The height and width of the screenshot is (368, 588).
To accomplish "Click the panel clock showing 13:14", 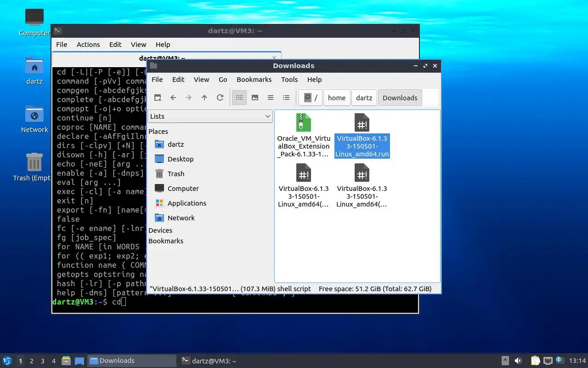I will [x=577, y=361].
